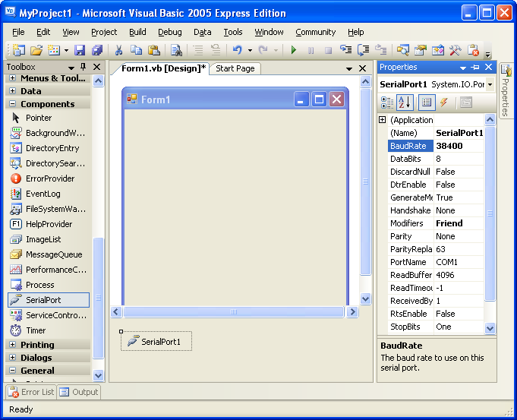Click the Undo toolbar icon
517x420 pixels.
tap(238, 50)
